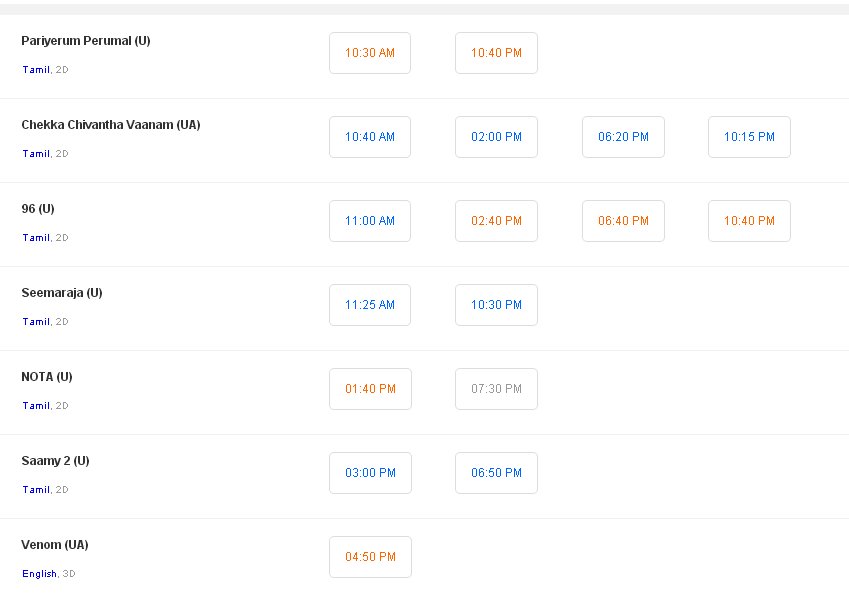The image size is (849, 606).
Task: Open Chekka Chivantha Vaanam (UA) title
Action: point(111,125)
